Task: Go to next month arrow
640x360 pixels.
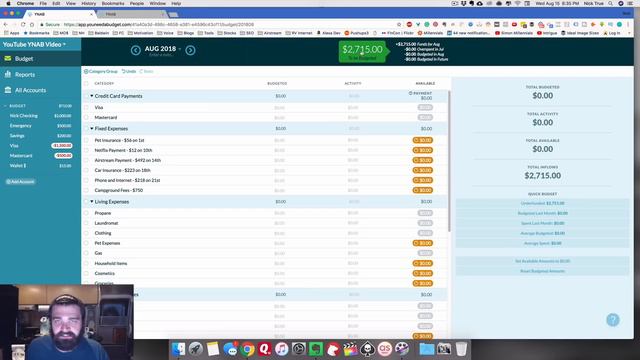Action: (x=190, y=50)
